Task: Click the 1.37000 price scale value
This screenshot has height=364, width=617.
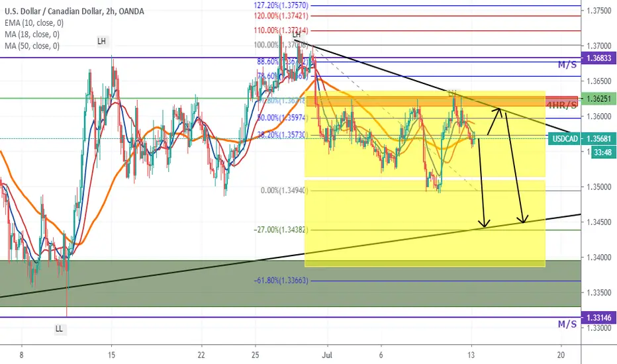Action: (x=598, y=46)
